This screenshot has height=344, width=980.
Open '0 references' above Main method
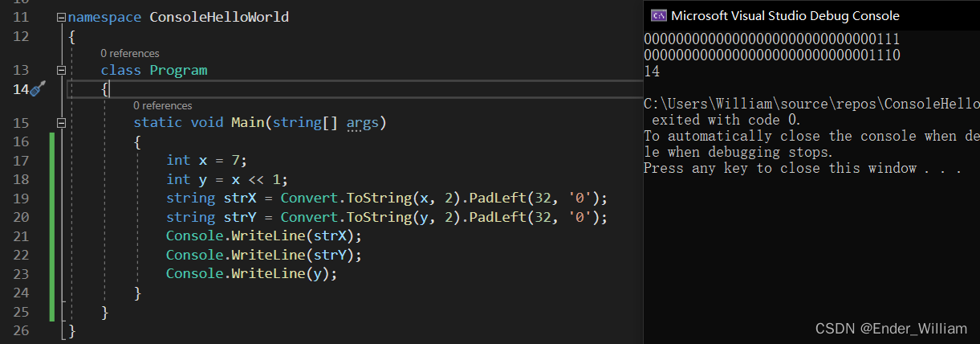(x=162, y=105)
